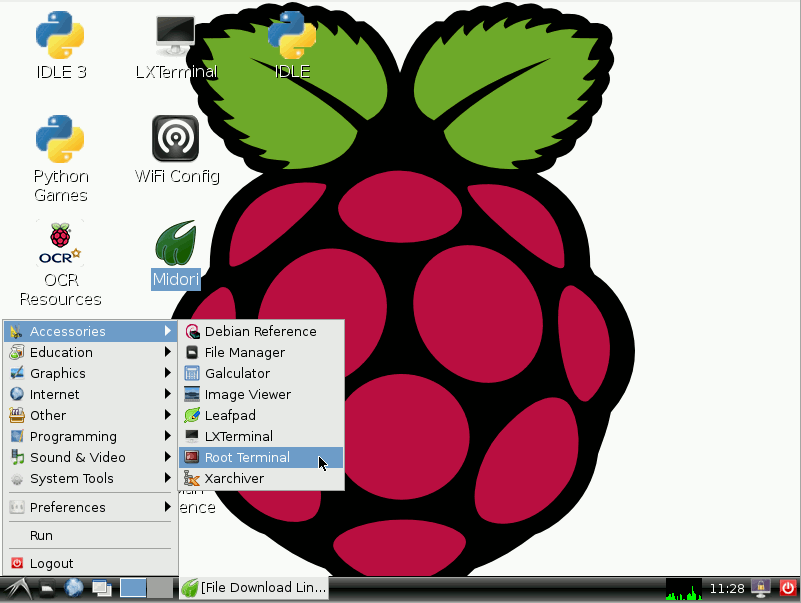
Task: Switch to the second virtual desktop in pager
Action: click(x=160, y=588)
